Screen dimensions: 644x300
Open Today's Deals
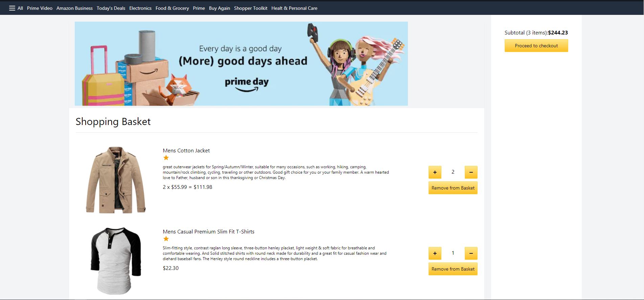[111, 8]
